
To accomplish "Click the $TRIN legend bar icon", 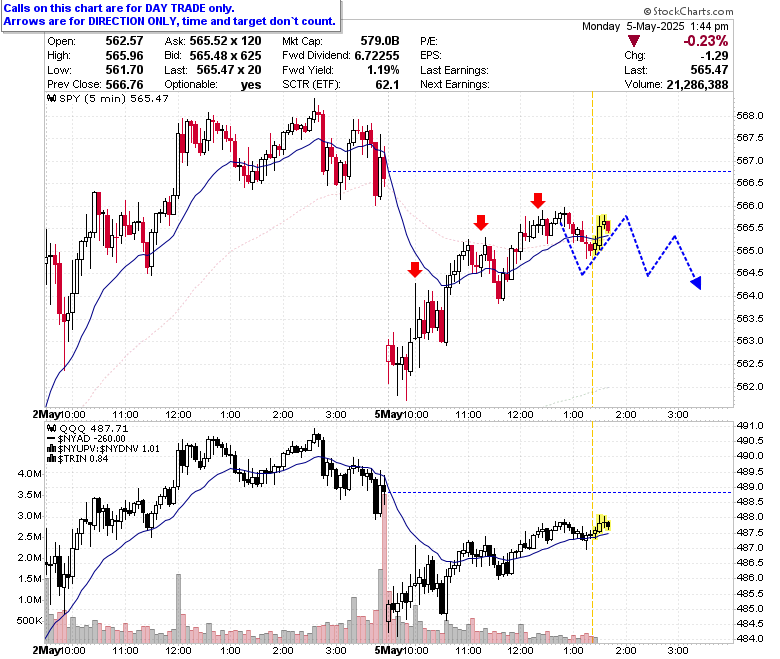I will pos(51,459).
